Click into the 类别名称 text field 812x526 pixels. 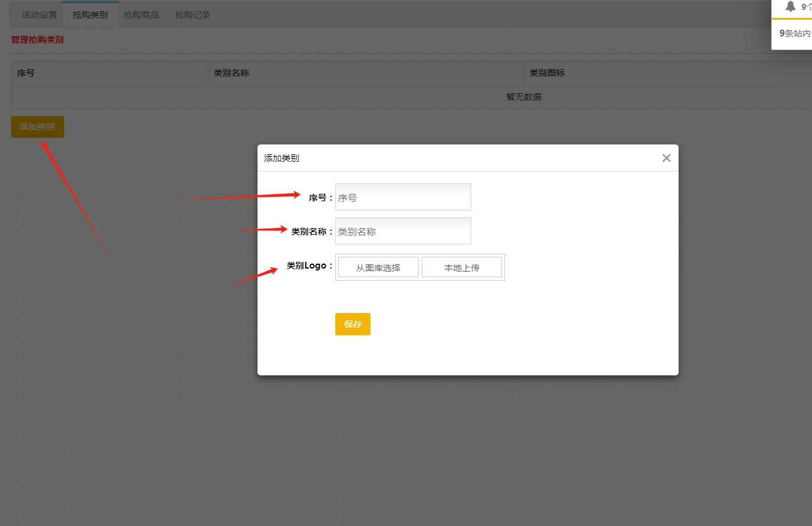403,232
